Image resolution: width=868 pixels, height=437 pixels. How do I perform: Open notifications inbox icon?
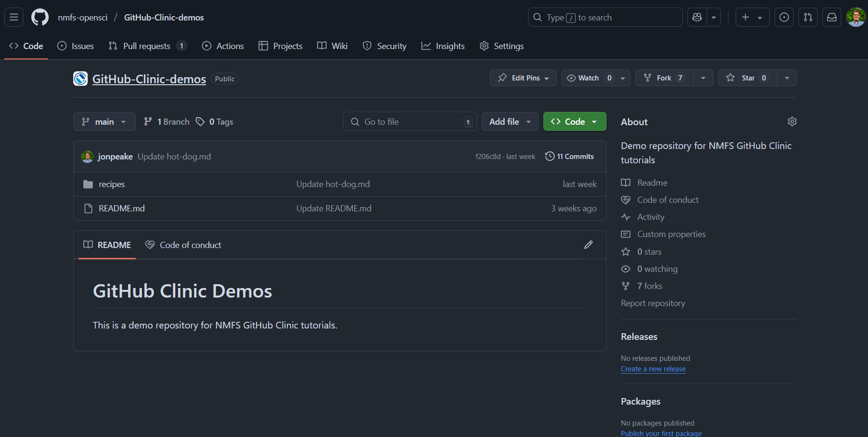point(832,17)
